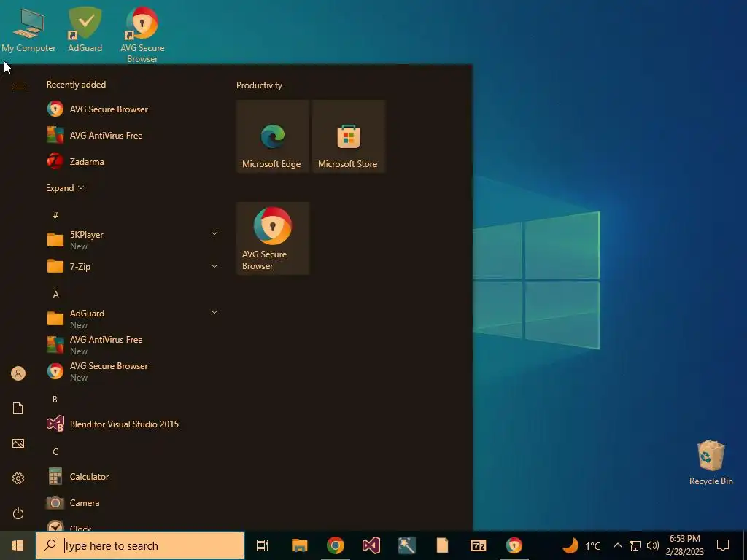Open the Microsoft Edge tile
The image size is (747, 560).
(273, 136)
